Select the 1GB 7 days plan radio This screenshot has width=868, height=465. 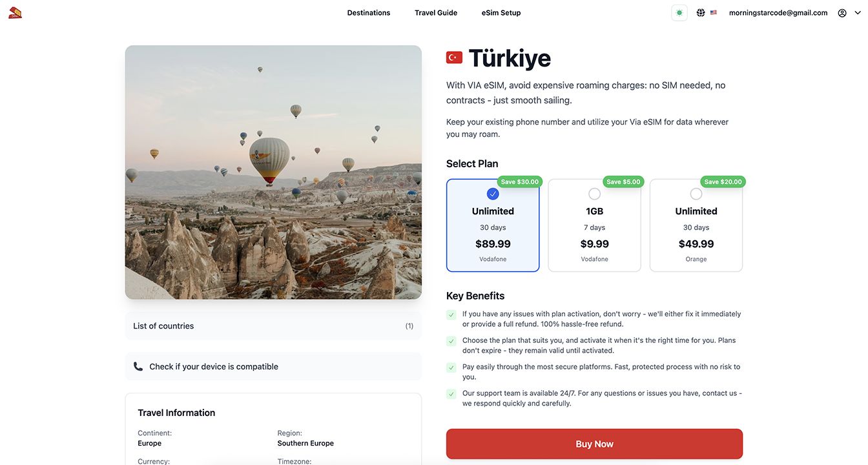pyautogui.click(x=594, y=194)
